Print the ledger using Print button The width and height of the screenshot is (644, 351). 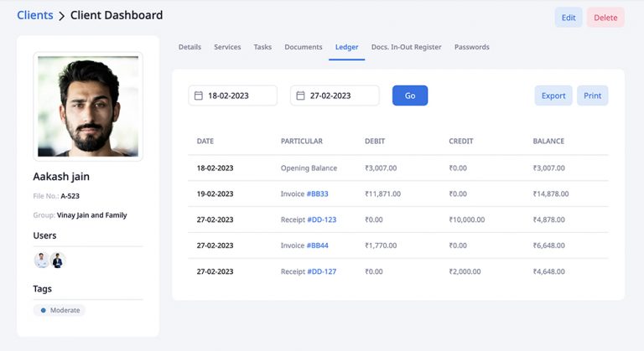tap(592, 96)
